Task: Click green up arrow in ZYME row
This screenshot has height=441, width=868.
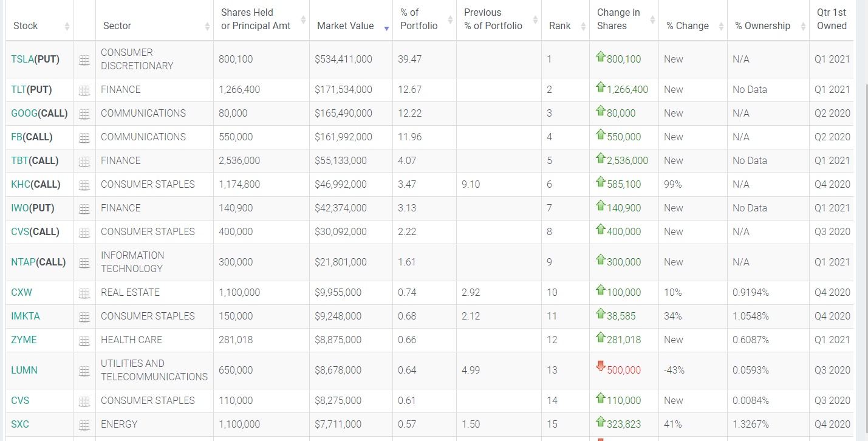Action: pos(601,337)
